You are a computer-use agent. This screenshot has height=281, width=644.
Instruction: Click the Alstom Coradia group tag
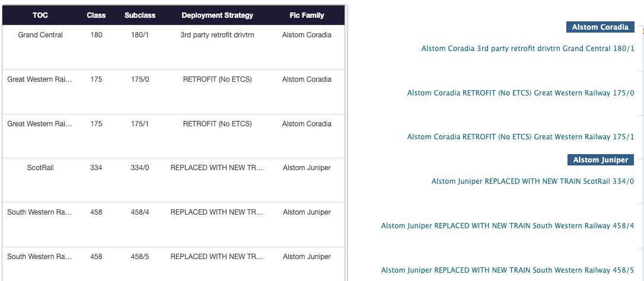pyautogui.click(x=600, y=27)
